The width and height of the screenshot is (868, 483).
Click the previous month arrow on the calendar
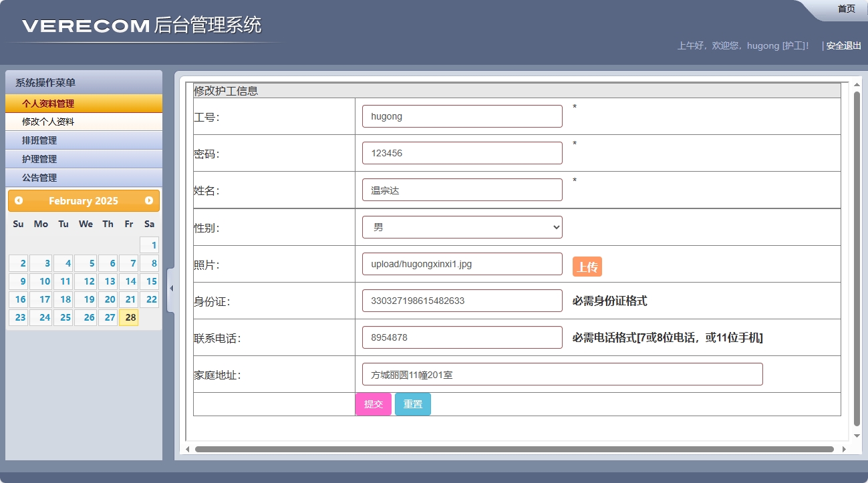18,200
